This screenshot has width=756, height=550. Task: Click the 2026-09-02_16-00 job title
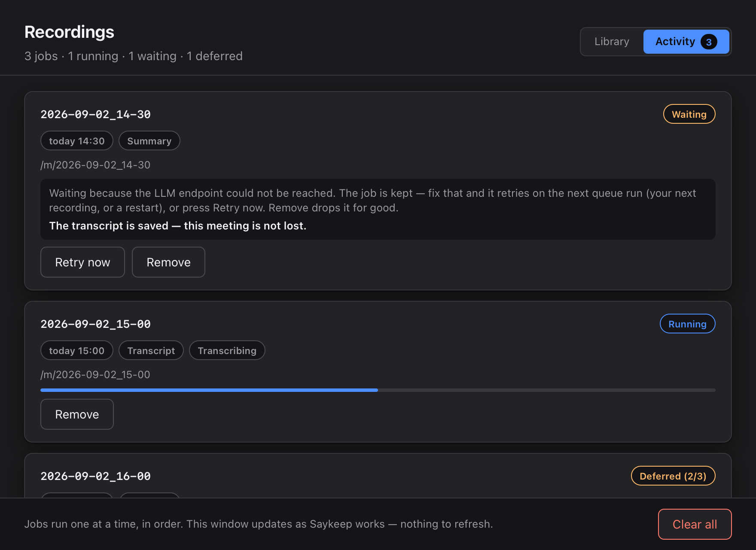(95, 476)
